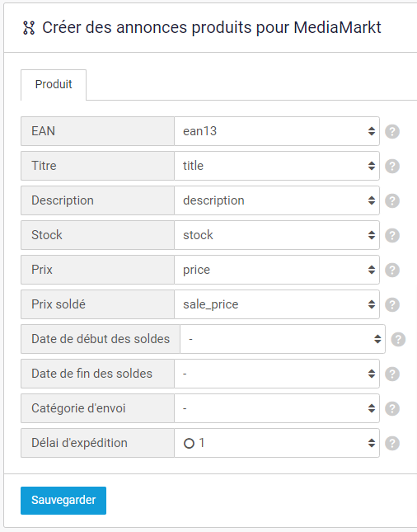The width and height of the screenshot is (417, 532).
Task: Open Délai d'expédition dropdown with value 1
Action: tap(277, 443)
